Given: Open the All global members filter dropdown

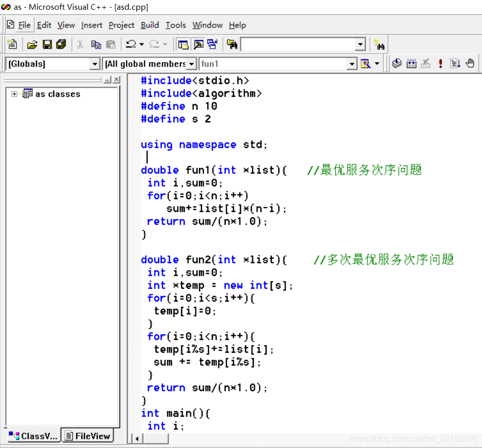Looking at the screenshot, I should click(x=191, y=64).
